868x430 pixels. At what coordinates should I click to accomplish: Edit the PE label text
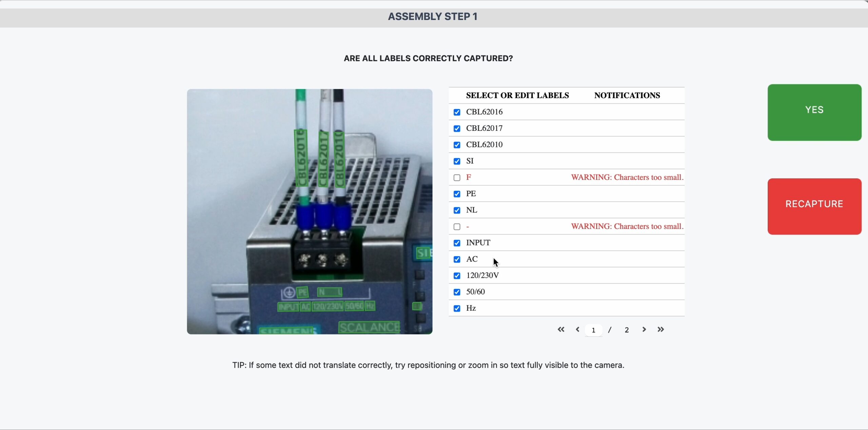point(471,193)
